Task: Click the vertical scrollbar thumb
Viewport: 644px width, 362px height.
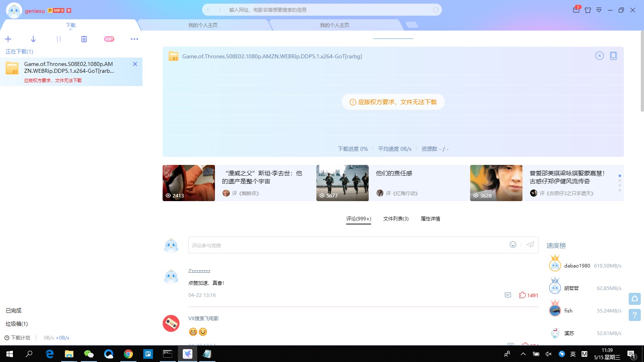Action: [642, 71]
